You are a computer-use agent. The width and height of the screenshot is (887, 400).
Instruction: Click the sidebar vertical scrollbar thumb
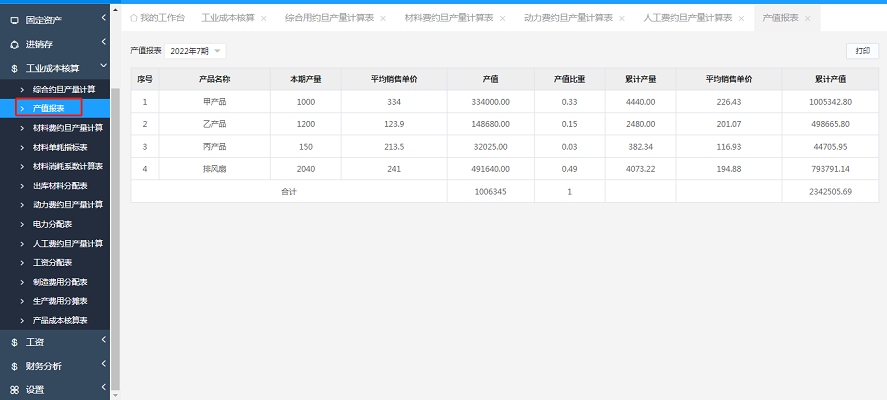(x=115, y=238)
